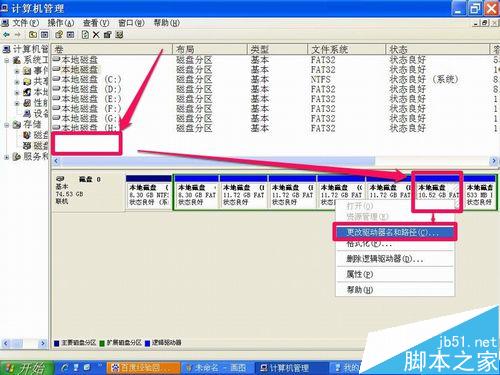Click the Delete (X) toolbar icon
Image resolution: width=500 pixels, height=375 pixels.
tap(96, 34)
